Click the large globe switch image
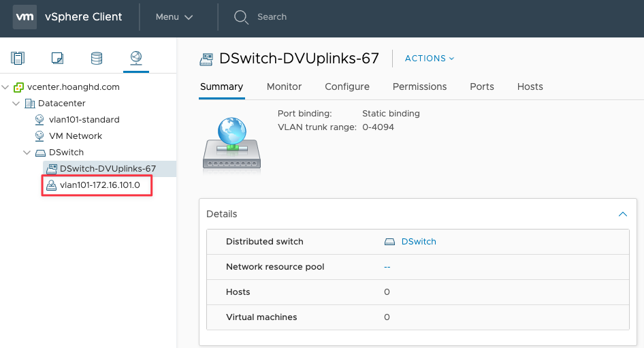 [232, 144]
